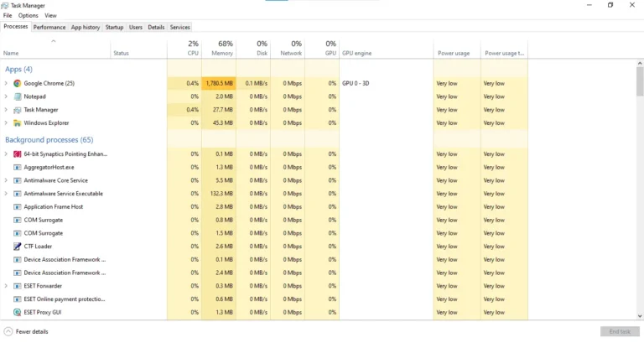Click the scrollbar down arrow

[640, 316]
